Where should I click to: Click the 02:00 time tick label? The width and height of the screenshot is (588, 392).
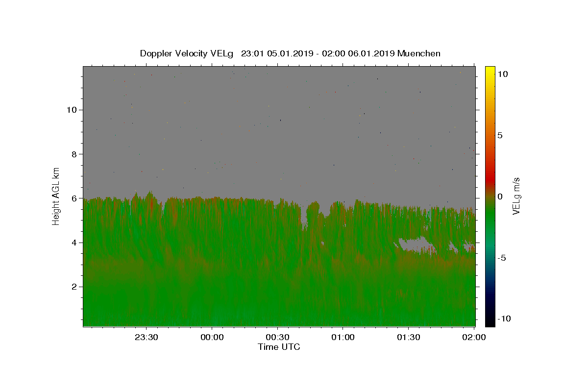474,337
